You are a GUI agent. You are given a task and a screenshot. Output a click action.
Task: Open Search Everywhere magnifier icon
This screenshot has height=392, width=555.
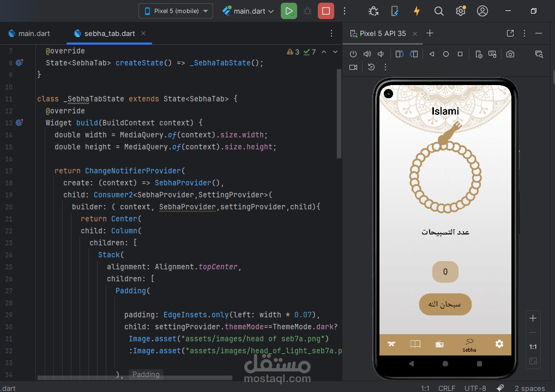click(x=439, y=11)
